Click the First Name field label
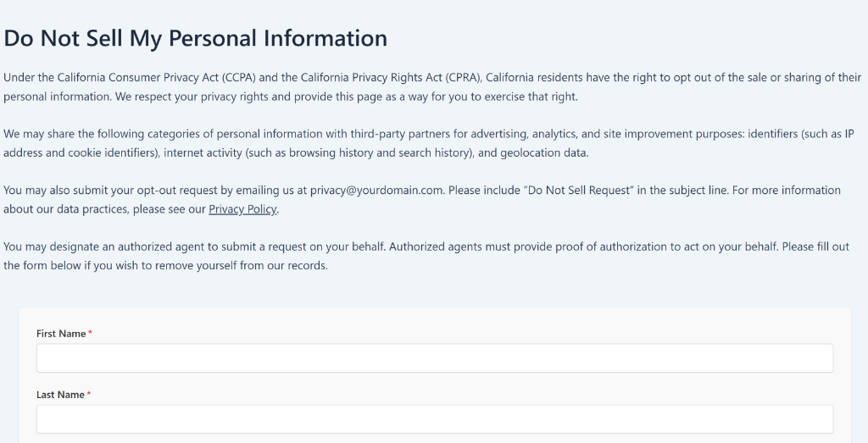868x443 pixels. pyautogui.click(x=61, y=334)
